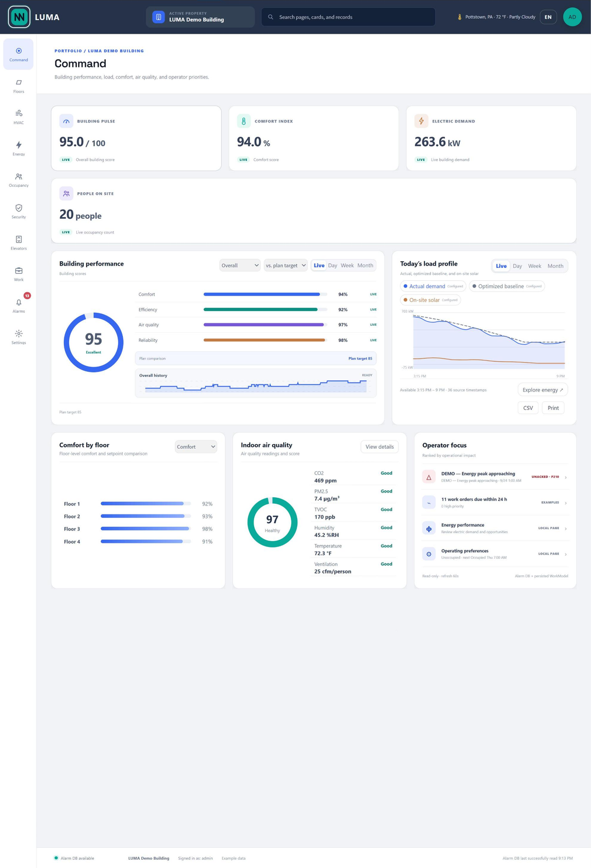Open the active property selector
Viewport: 591px width, 868px height.
[200, 17]
